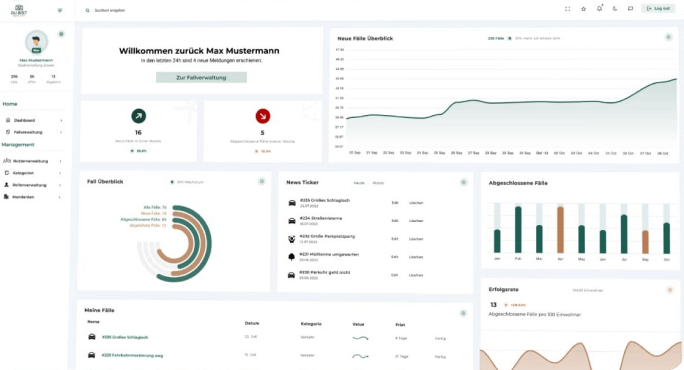This screenshot has height=370, width=684.
Task: Expand the Kategorien chevron
Action: pos(60,173)
